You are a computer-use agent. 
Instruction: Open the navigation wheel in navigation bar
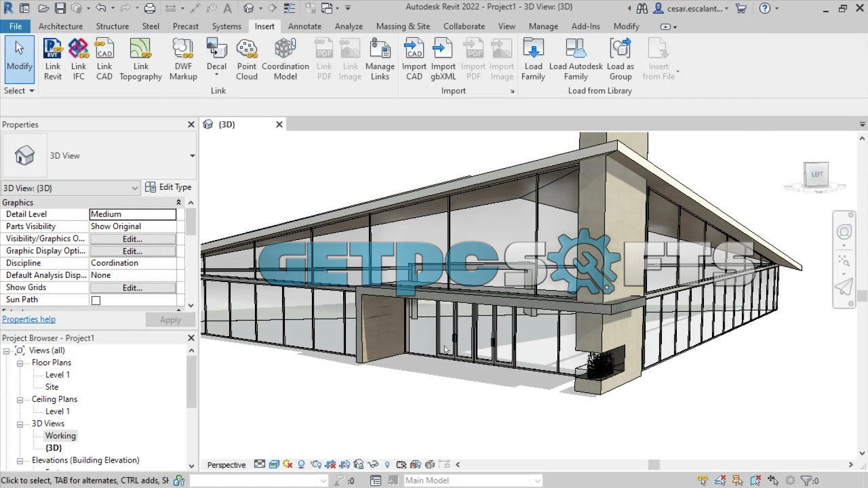pyautogui.click(x=844, y=232)
